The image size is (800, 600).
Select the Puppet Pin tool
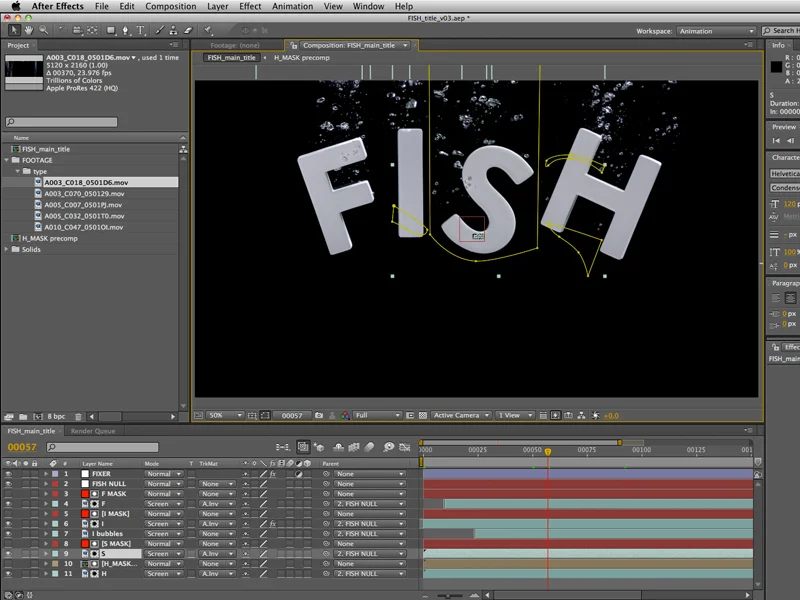point(208,30)
